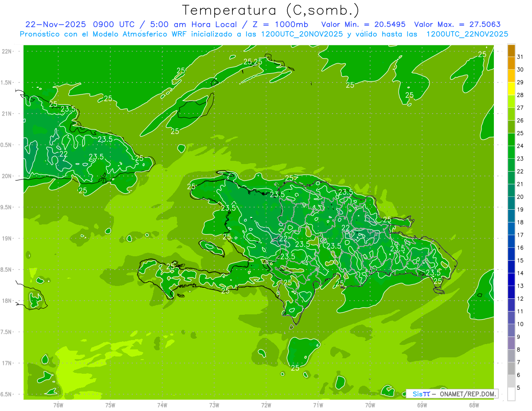Click the "76W" longitude axis label
The height and width of the screenshot is (411, 532).
click(58, 405)
